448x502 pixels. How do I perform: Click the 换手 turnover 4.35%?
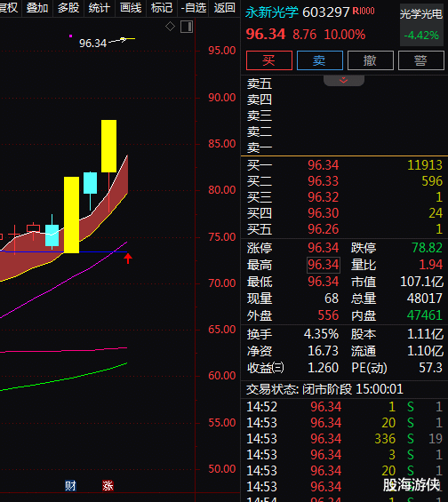(x=321, y=334)
